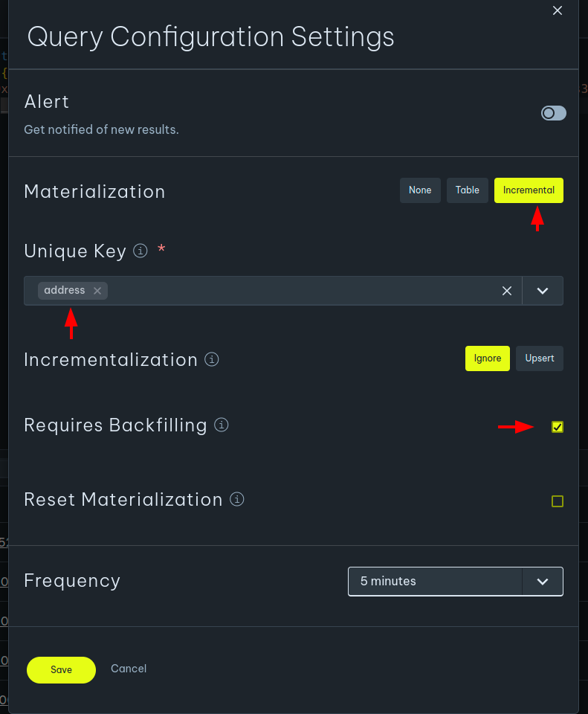The image size is (588, 714).
Task: Click the Requires Backfilling info icon
Action: (x=221, y=425)
